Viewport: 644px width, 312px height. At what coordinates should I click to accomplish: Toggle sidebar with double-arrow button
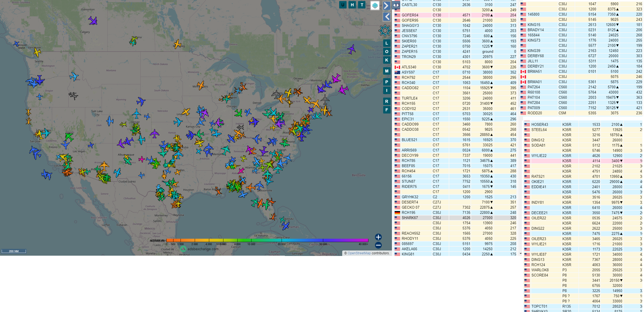click(x=396, y=5)
